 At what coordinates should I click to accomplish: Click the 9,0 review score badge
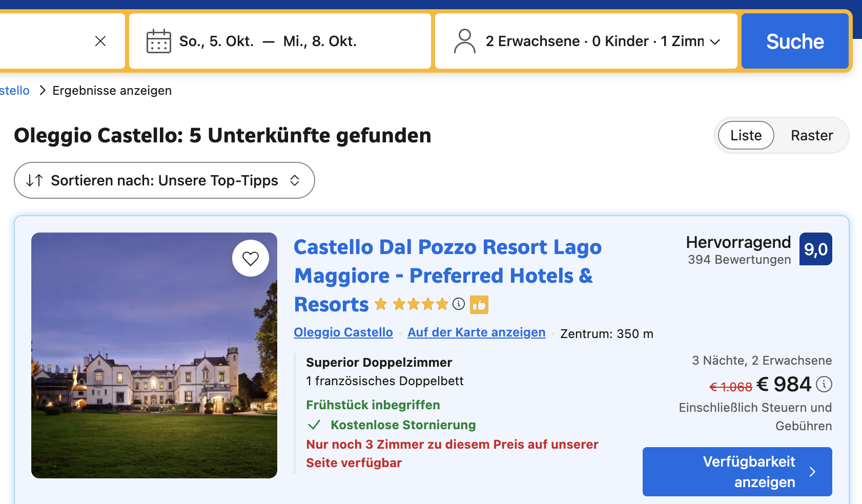816,249
